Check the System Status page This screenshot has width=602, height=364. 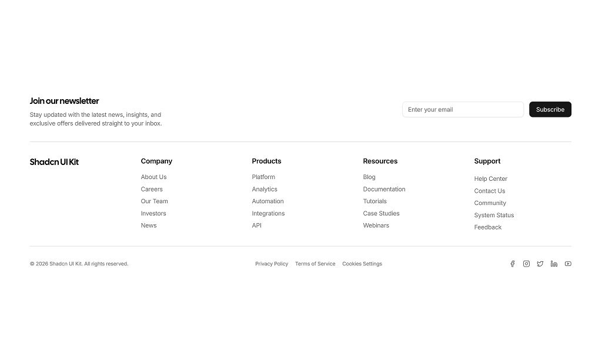click(x=494, y=215)
